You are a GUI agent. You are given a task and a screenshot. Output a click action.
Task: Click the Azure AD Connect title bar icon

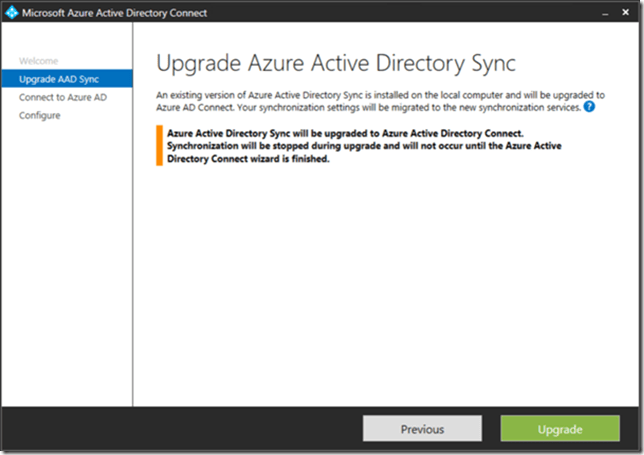pyautogui.click(x=12, y=13)
